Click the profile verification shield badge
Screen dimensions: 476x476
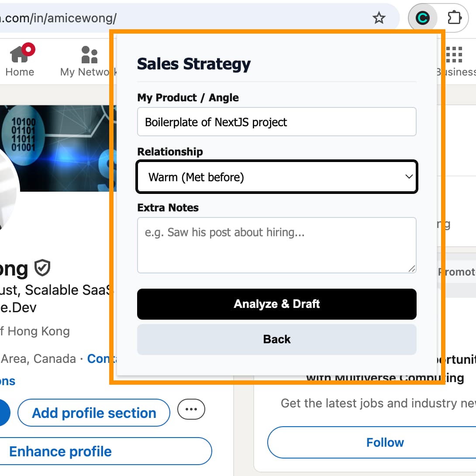(42, 268)
